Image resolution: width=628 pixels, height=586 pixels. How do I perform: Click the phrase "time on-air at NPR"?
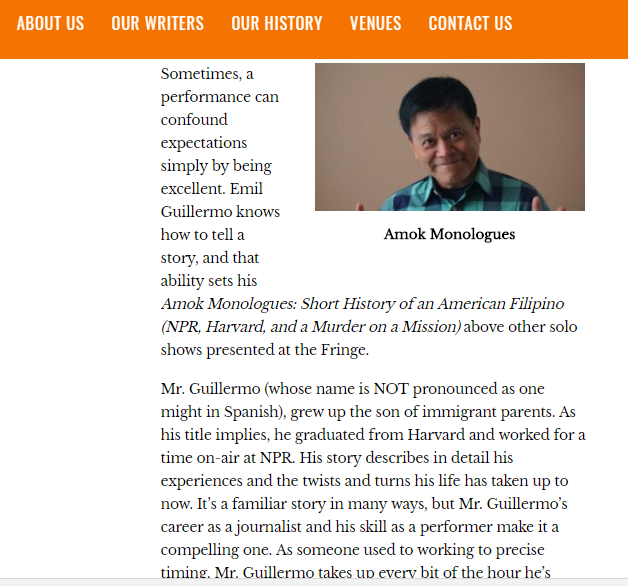226,458
